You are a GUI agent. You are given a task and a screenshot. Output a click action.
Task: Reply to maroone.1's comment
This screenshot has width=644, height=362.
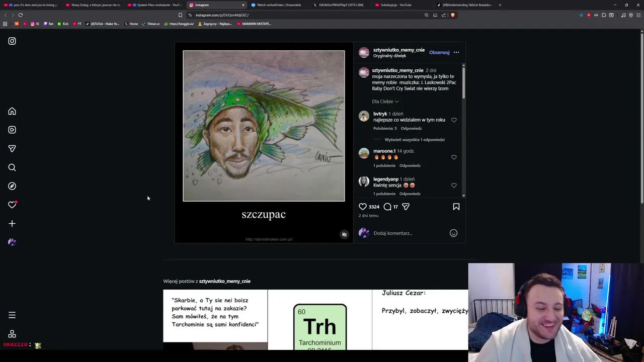pyautogui.click(x=410, y=165)
